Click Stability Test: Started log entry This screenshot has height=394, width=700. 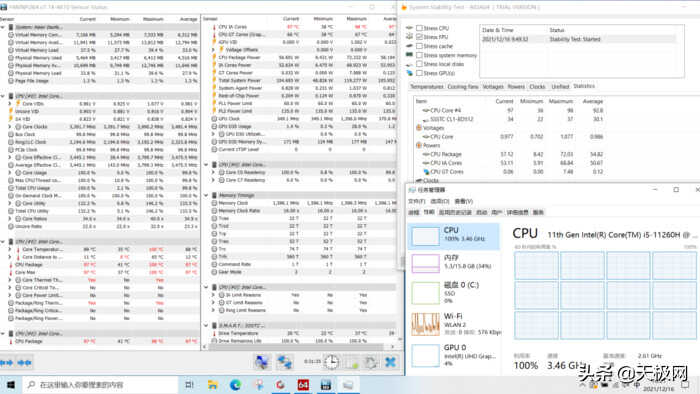(x=579, y=39)
